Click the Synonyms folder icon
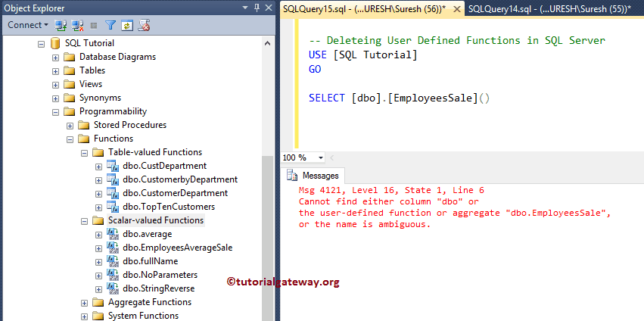This screenshot has height=321, width=644. [70, 98]
